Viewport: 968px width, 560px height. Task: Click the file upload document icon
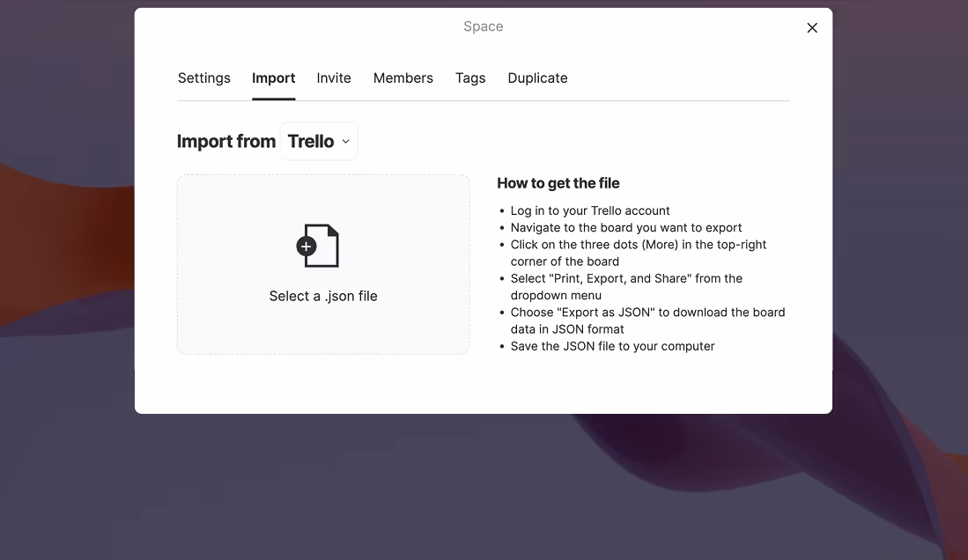point(323,245)
